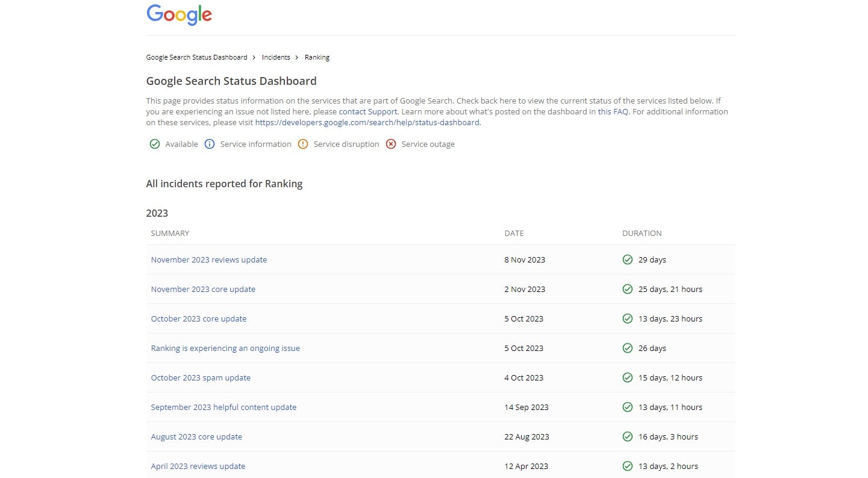Click check icon beside 25 days, 21 hours
The width and height of the screenshot is (868, 478).
point(628,289)
